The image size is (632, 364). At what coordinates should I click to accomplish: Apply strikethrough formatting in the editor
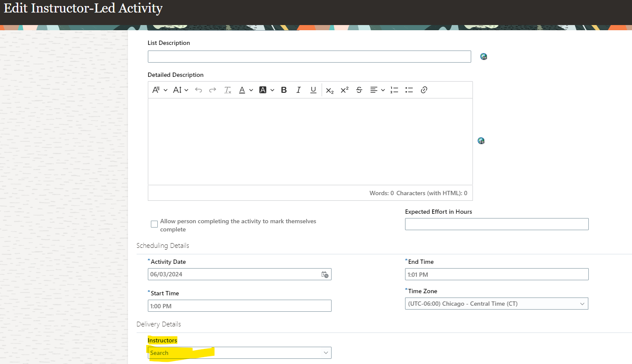[359, 90]
